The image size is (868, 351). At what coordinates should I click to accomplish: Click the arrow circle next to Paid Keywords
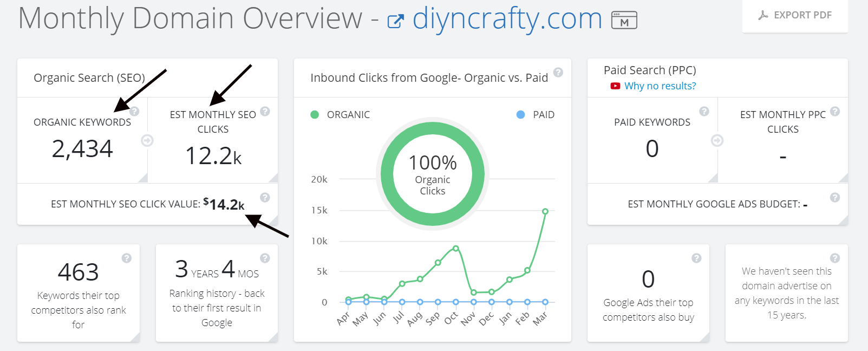tap(717, 141)
